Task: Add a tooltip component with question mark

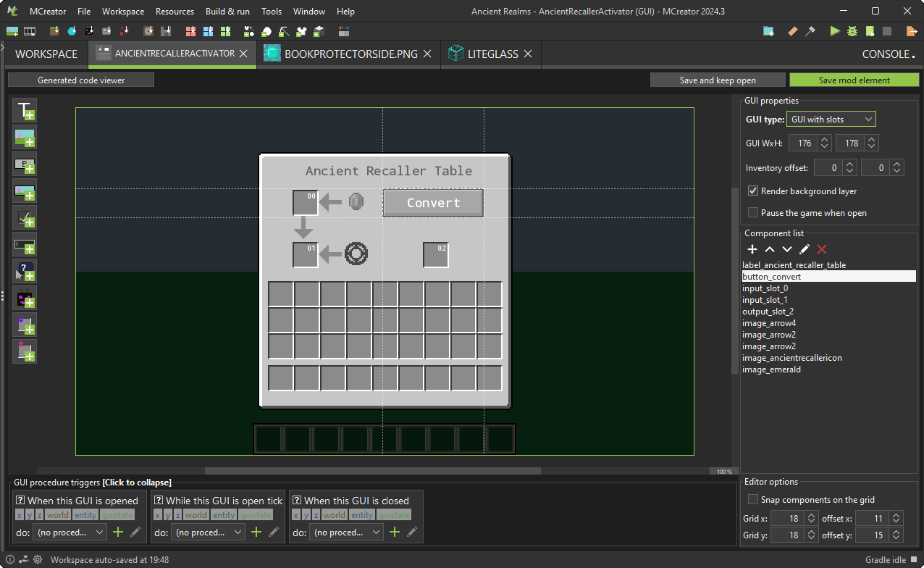Action: [25, 272]
